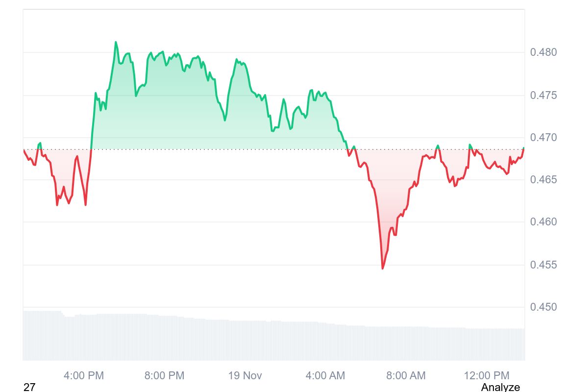Select the 12:00 PM time label
Image resolution: width=588 pixels, height=392 pixels.
[486, 376]
